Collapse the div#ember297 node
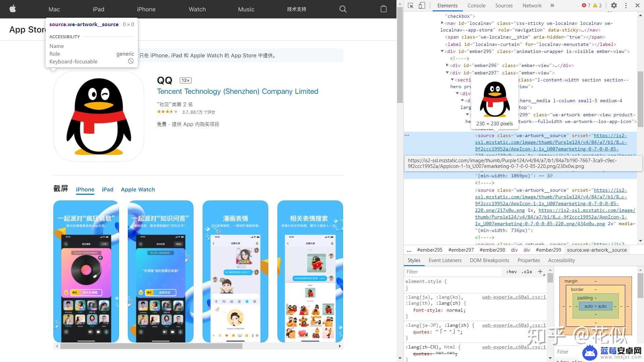This screenshot has width=644, height=362. coord(447,72)
